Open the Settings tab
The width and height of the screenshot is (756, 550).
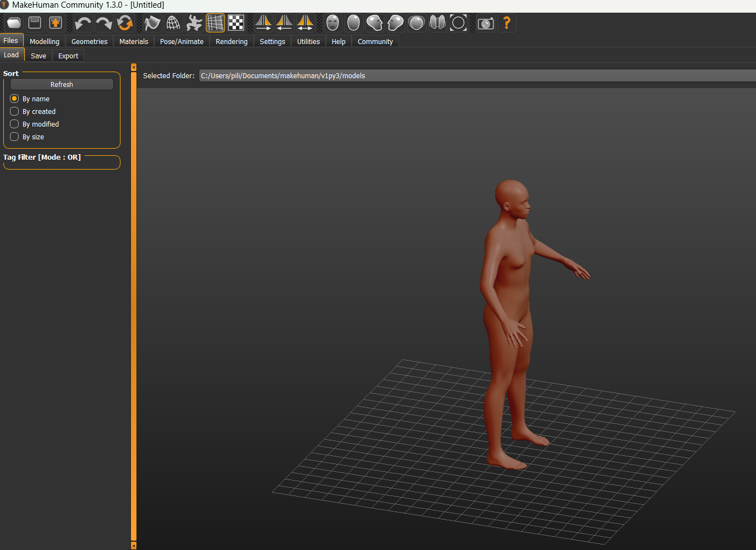tap(272, 42)
